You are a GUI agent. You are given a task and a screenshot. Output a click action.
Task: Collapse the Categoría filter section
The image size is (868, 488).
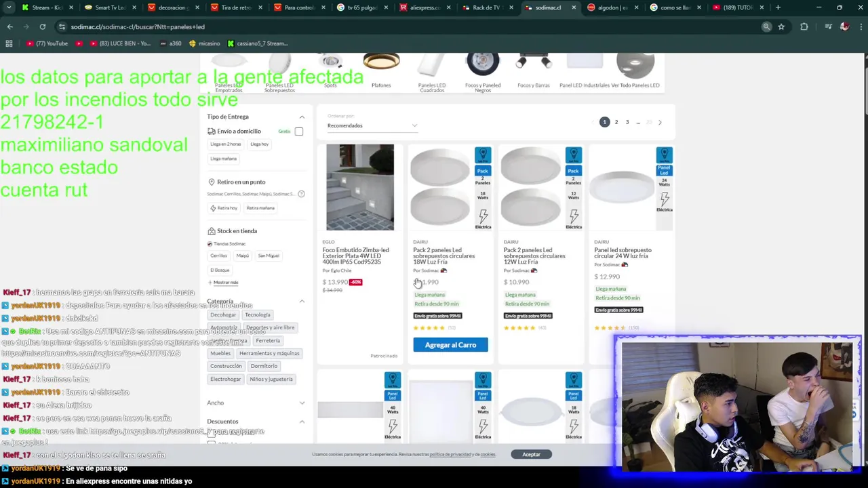pos(302,302)
